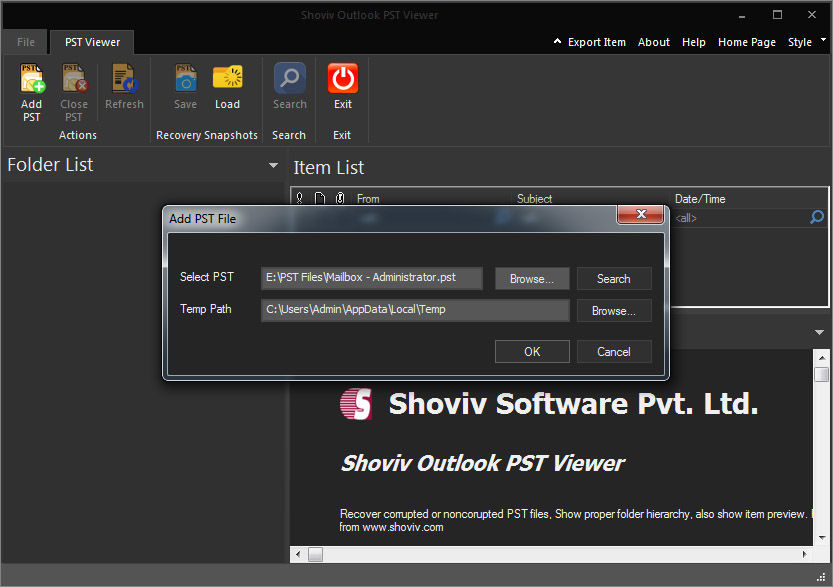Click the 'Shoviv Software Pvt. Ltd.' title text
The width and height of the screenshot is (833, 587).
[x=573, y=404]
